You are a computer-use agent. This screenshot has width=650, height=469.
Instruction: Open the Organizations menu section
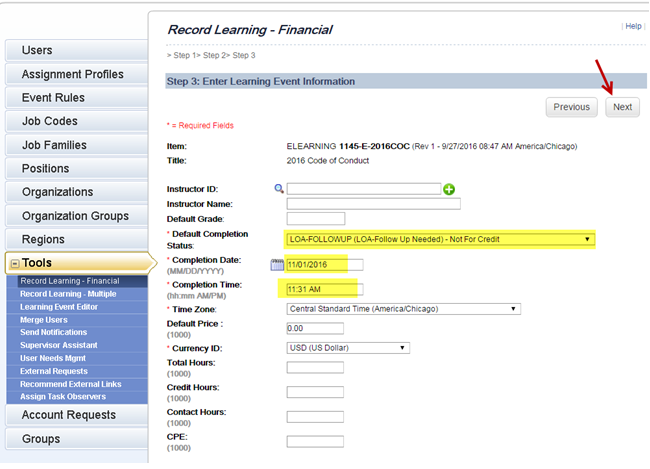pyautogui.click(x=77, y=192)
